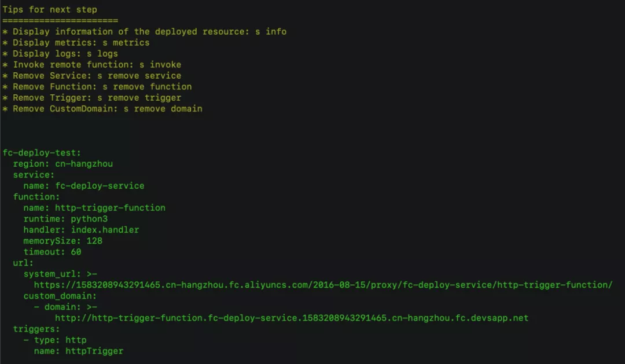Click the "memorySize: 128" line
This screenshot has width=625, height=364.
[62, 241]
